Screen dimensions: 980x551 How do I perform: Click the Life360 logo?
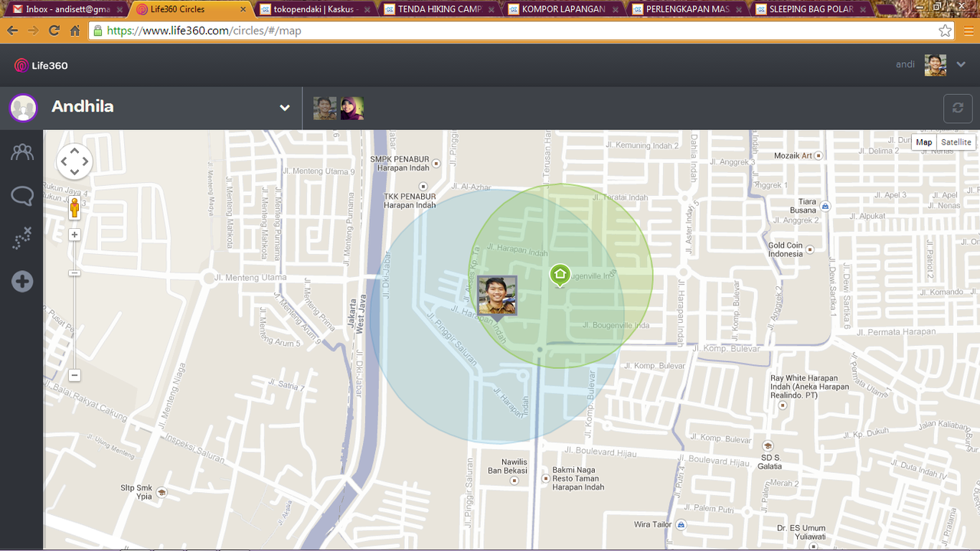(x=41, y=66)
